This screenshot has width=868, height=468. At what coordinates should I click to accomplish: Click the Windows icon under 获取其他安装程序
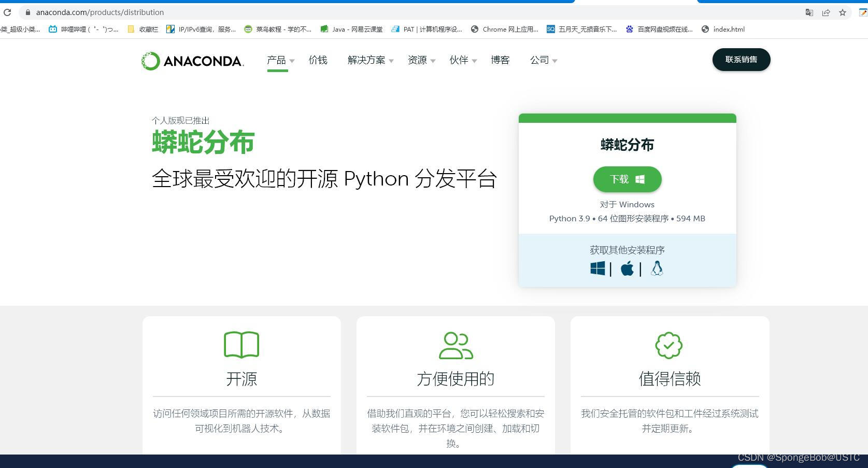(597, 268)
